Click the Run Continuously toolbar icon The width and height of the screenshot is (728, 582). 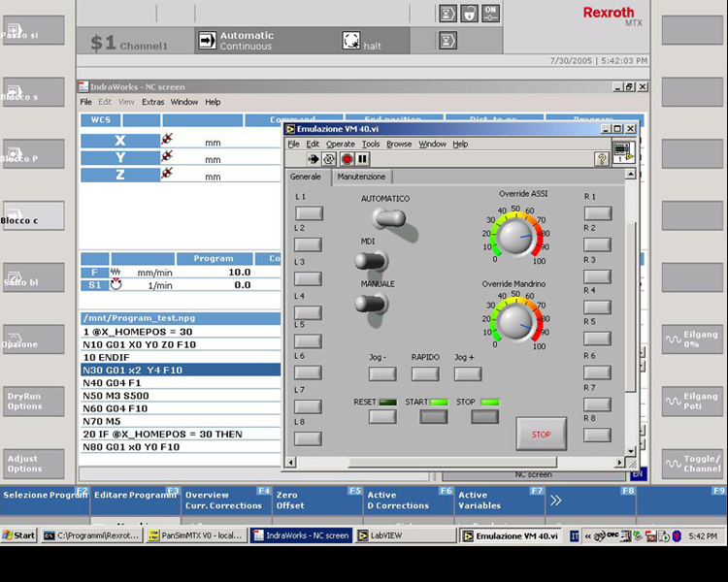coord(329,159)
